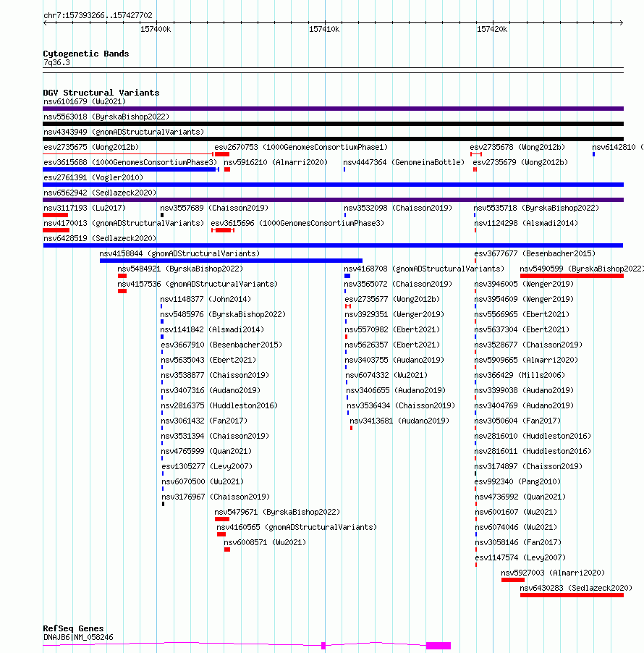Screen dimensions: 644x653
Task: Select nsv366429 (Mills2006) variant
Action: pyautogui.click(x=520, y=375)
